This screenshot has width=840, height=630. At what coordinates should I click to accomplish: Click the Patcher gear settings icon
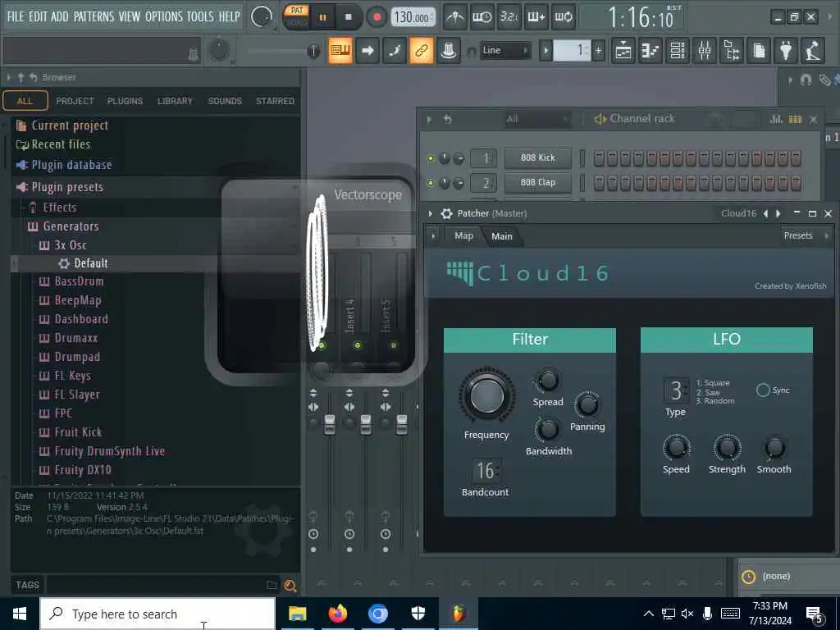[x=446, y=214]
